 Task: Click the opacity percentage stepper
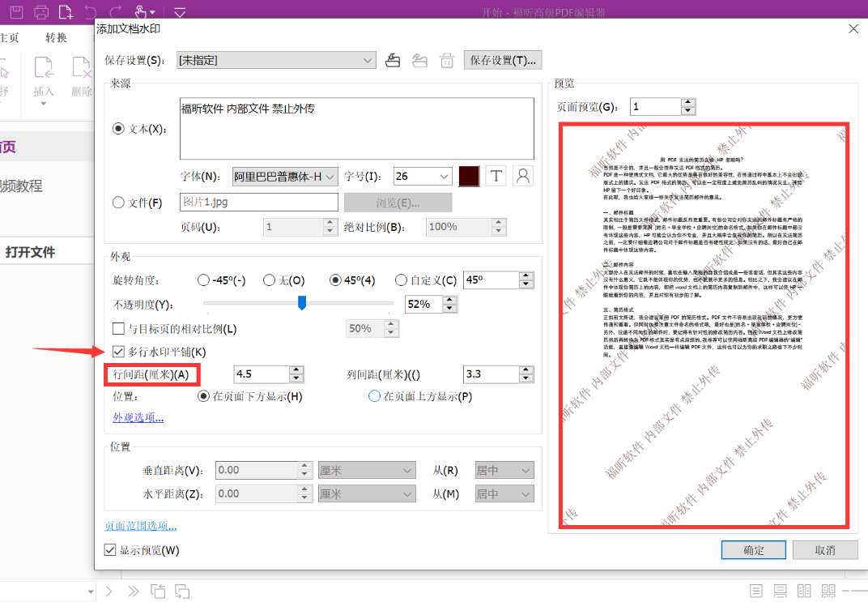tap(449, 304)
